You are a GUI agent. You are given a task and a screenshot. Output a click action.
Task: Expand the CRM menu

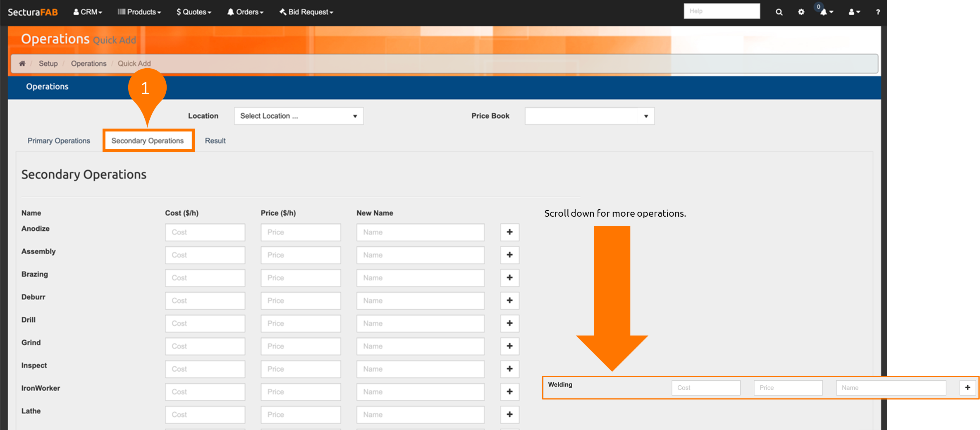pyautogui.click(x=88, y=12)
